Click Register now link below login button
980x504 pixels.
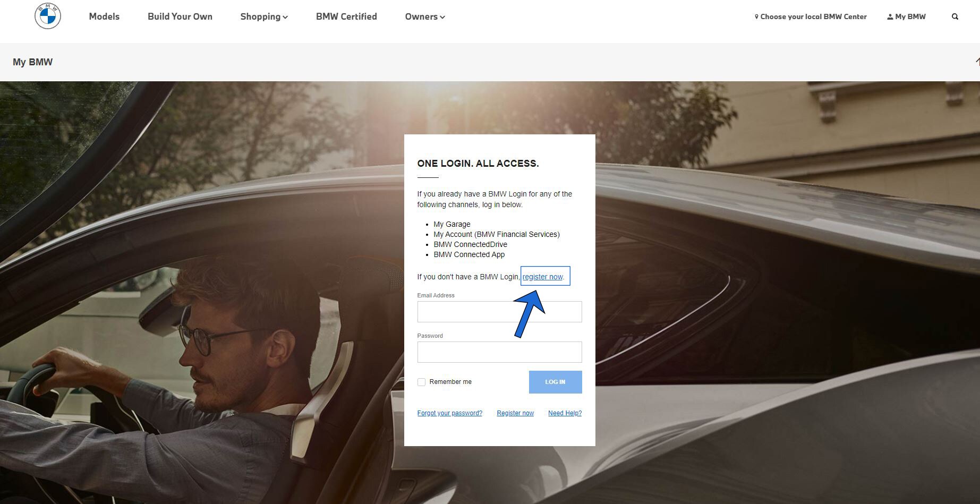click(x=515, y=413)
